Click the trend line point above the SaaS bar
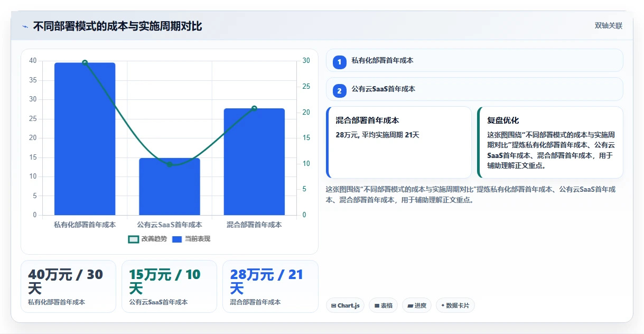This screenshot has width=644, height=334. pyautogui.click(x=170, y=164)
